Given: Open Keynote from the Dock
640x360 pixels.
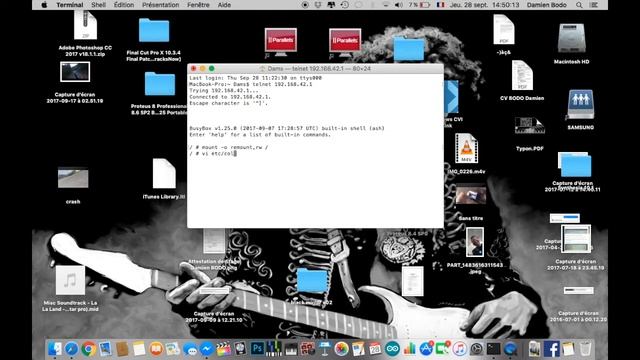Looking at the screenshot, I should click(325, 349).
